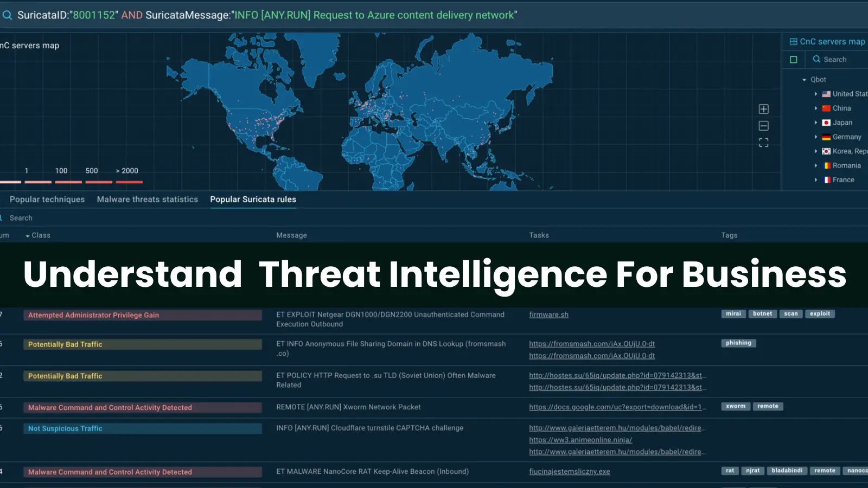This screenshot has height=488, width=868.
Task: Open the Popular techniques tab
Action: tap(47, 200)
